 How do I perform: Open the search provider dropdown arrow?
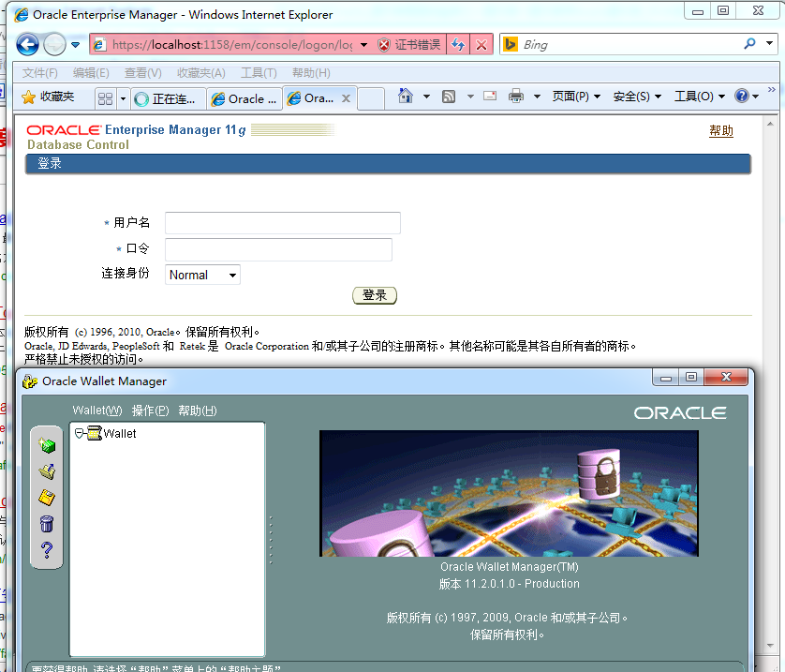click(x=769, y=43)
